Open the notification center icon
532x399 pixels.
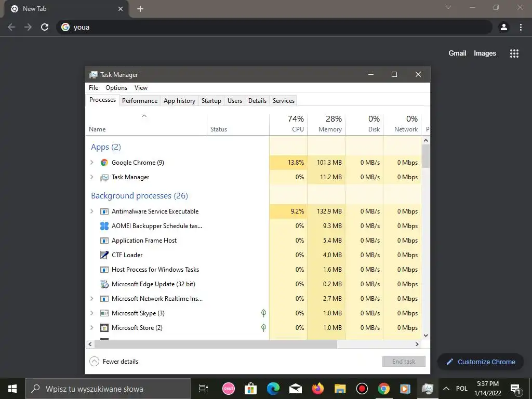515,389
